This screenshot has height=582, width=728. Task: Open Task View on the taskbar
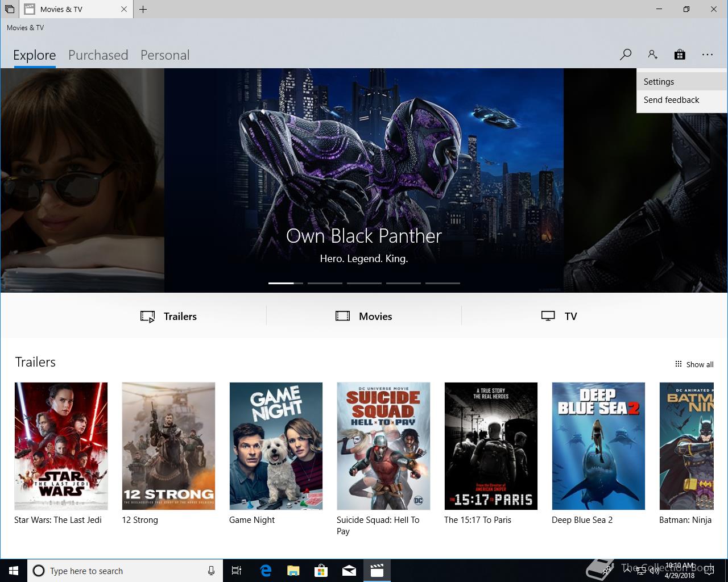coord(237,571)
